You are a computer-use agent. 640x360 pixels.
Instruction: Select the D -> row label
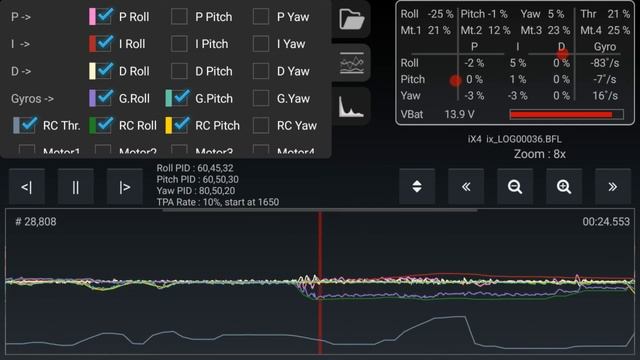pyautogui.click(x=21, y=71)
